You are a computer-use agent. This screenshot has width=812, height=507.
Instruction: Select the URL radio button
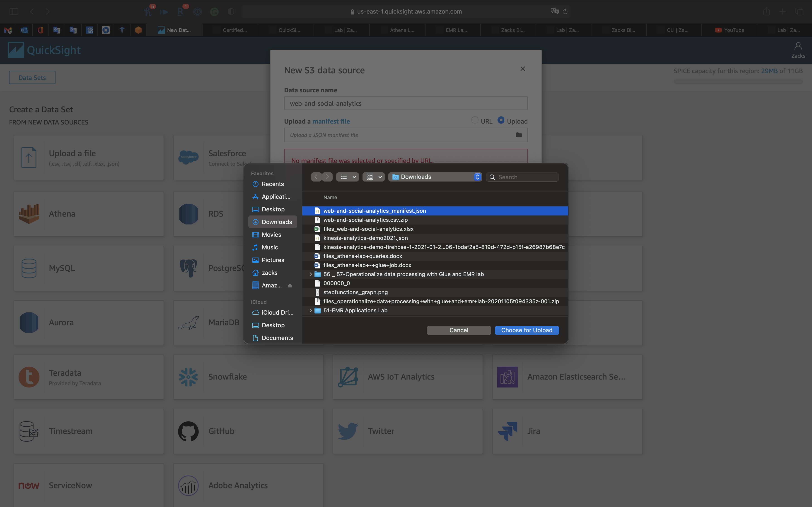[474, 120]
